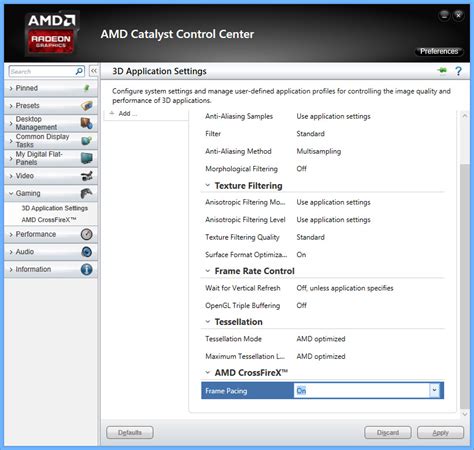
Task: Click the Information icon
Action: pos(87,269)
